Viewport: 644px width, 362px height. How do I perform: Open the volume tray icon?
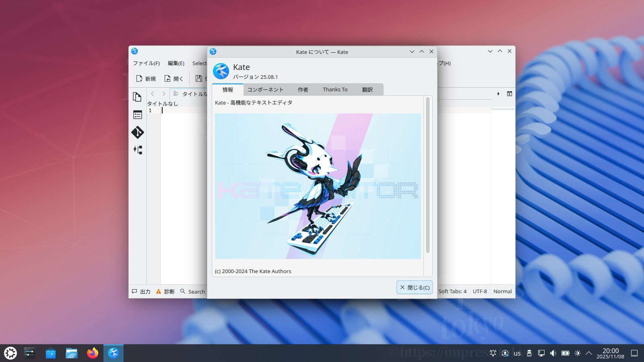tap(553, 353)
